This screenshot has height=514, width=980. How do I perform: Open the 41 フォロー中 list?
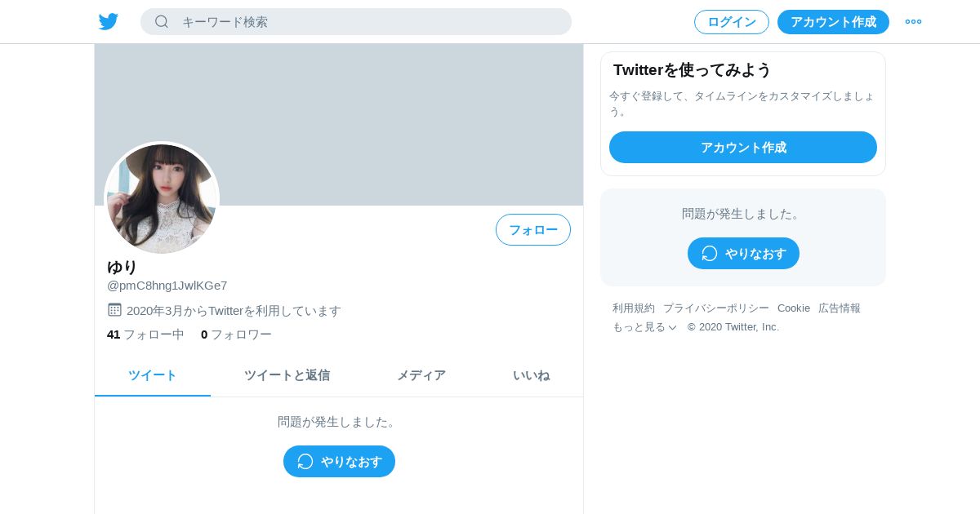coord(145,335)
